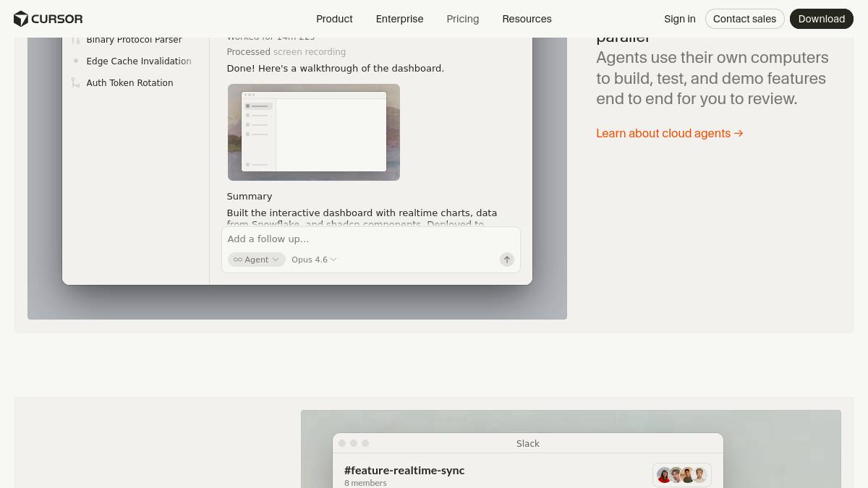Open the Product menu

point(334,19)
